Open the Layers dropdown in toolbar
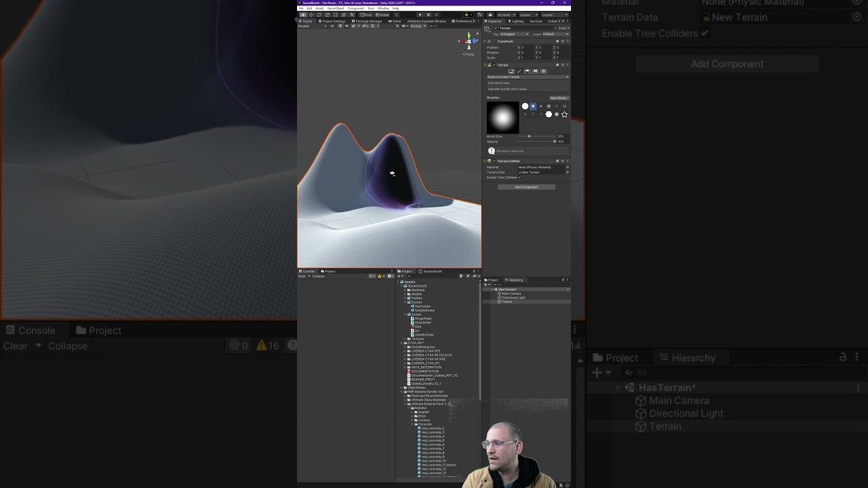Image resolution: width=868 pixels, height=488 pixels. pyautogui.click(x=529, y=15)
